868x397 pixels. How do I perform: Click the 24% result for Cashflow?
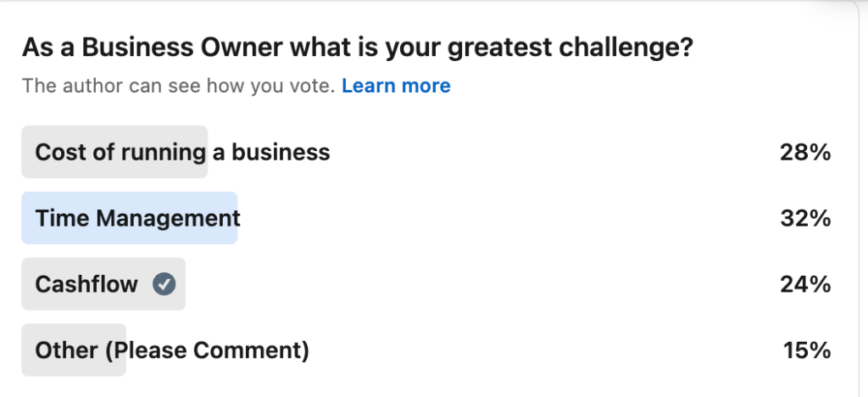tap(804, 284)
